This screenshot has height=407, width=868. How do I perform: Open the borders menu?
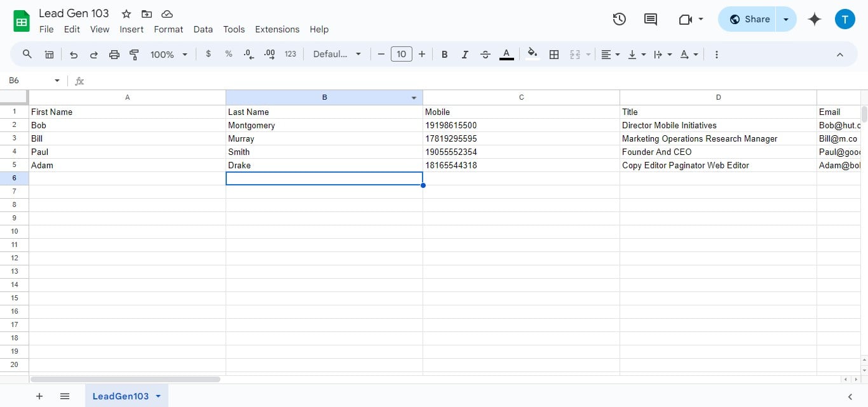tap(553, 54)
